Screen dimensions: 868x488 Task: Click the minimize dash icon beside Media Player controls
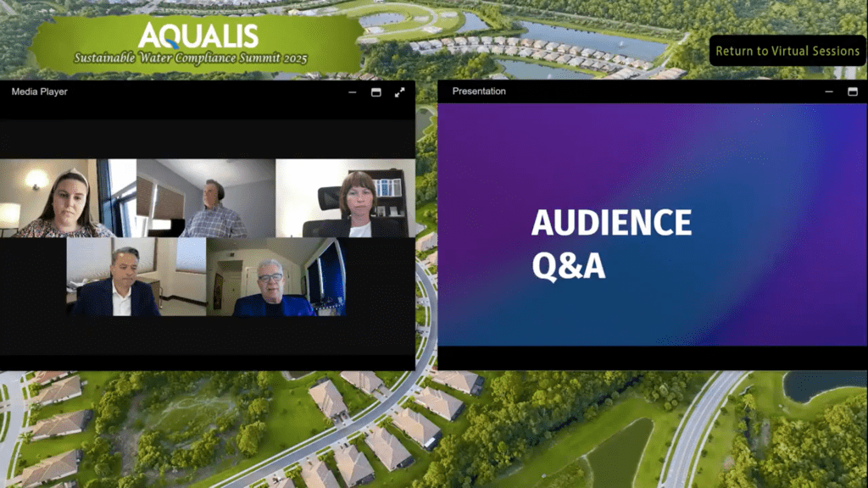point(352,91)
